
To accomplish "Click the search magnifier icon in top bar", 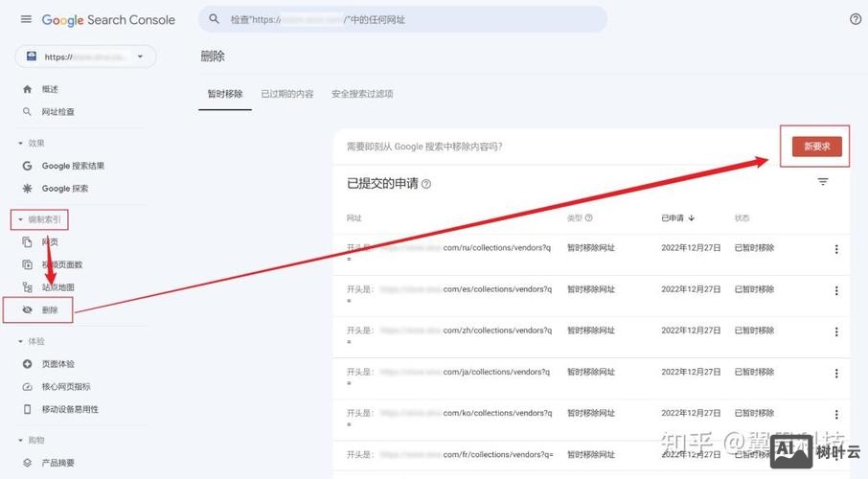I will point(214,19).
